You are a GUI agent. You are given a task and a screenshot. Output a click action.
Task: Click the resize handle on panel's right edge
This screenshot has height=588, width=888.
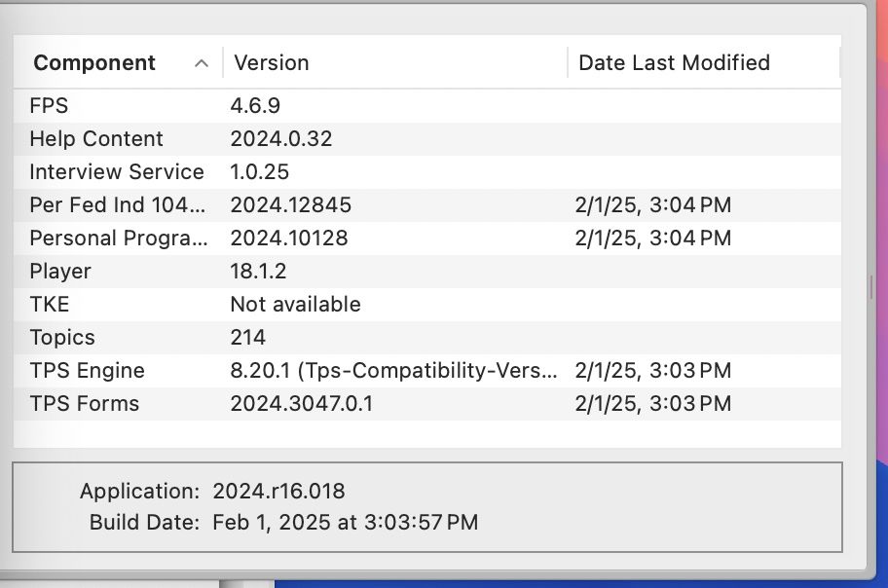point(871,286)
